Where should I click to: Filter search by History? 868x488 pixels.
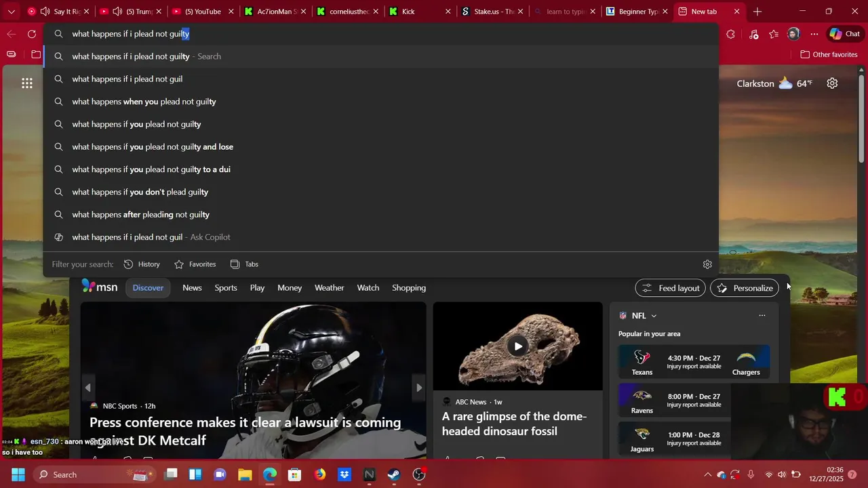pyautogui.click(x=142, y=264)
